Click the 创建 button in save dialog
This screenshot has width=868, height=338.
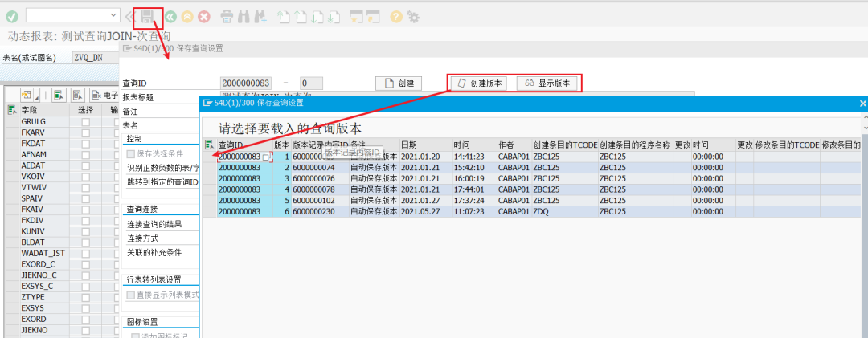[x=399, y=83]
